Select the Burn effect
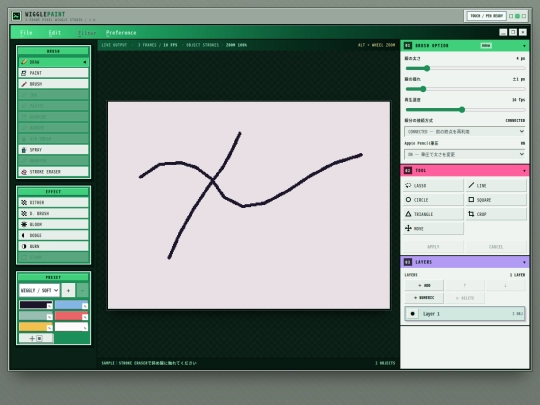 click(53, 247)
